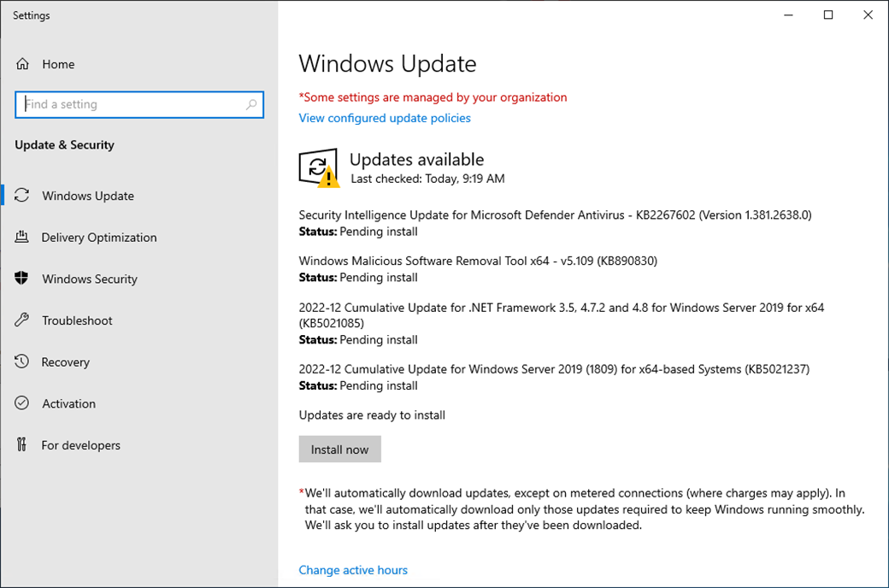Viewport: 889px width, 588px height.
Task: Go to Delivery Optimization settings
Action: coord(99,238)
